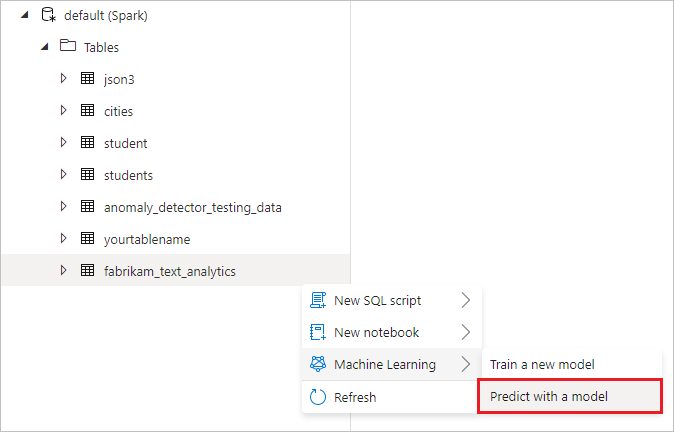This screenshot has width=674, height=432.
Task: Collapse the Tables folder
Action: click(45, 47)
